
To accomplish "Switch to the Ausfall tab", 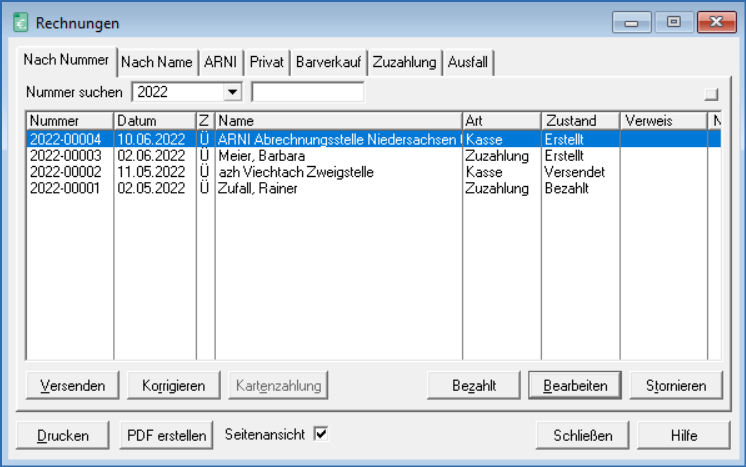I will coord(468,62).
